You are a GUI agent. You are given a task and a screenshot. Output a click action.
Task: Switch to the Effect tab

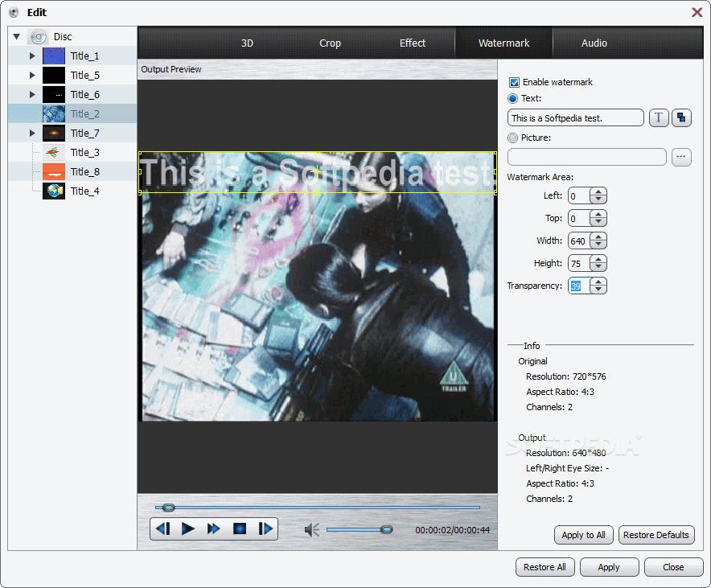pyautogui.click(x=412, y=43)
